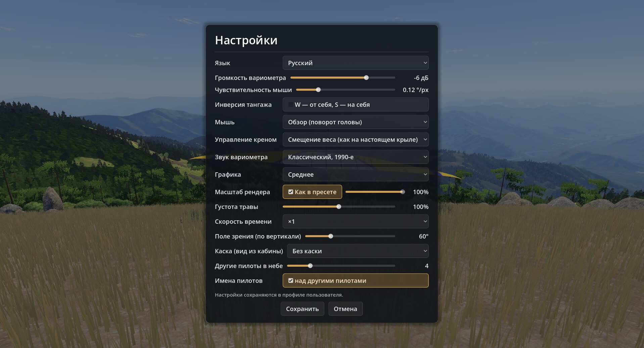The image size is (644, 348).
Task: Open the Мышь mode dropdown
Action: point(356,122)
